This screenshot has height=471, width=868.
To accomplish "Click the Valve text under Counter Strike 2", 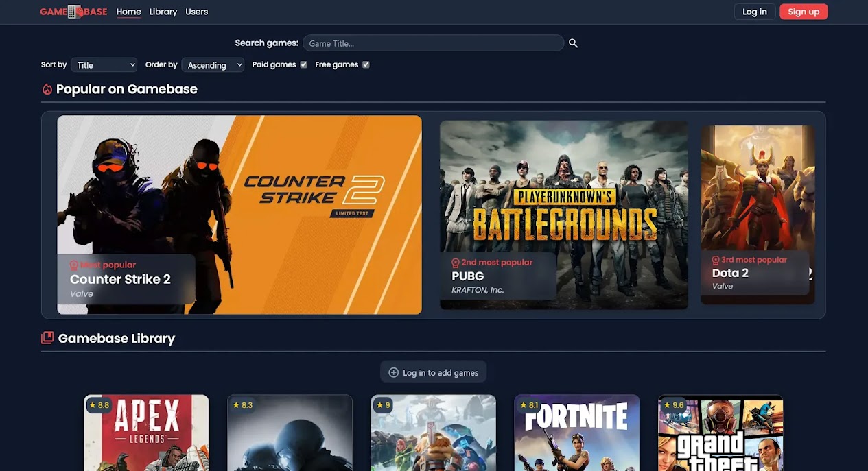I will (82, 294).
